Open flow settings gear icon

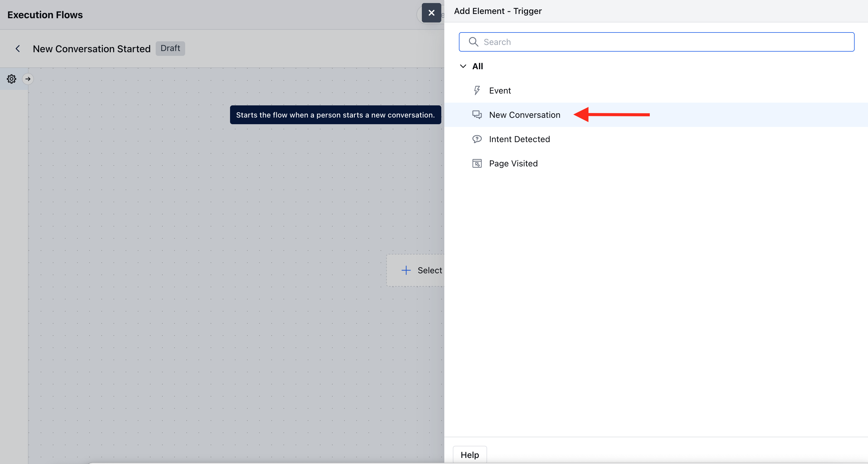click(x=12, y=79)
